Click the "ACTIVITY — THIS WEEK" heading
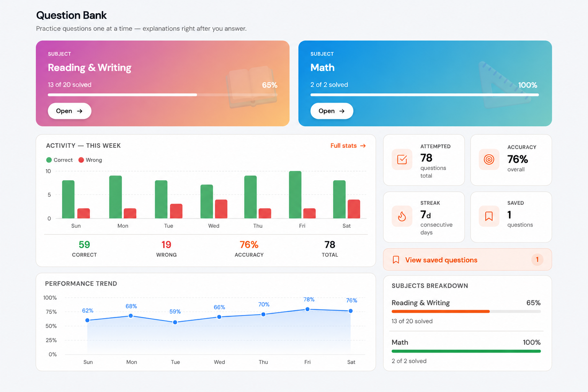588x392 pixels. [83, 146]
